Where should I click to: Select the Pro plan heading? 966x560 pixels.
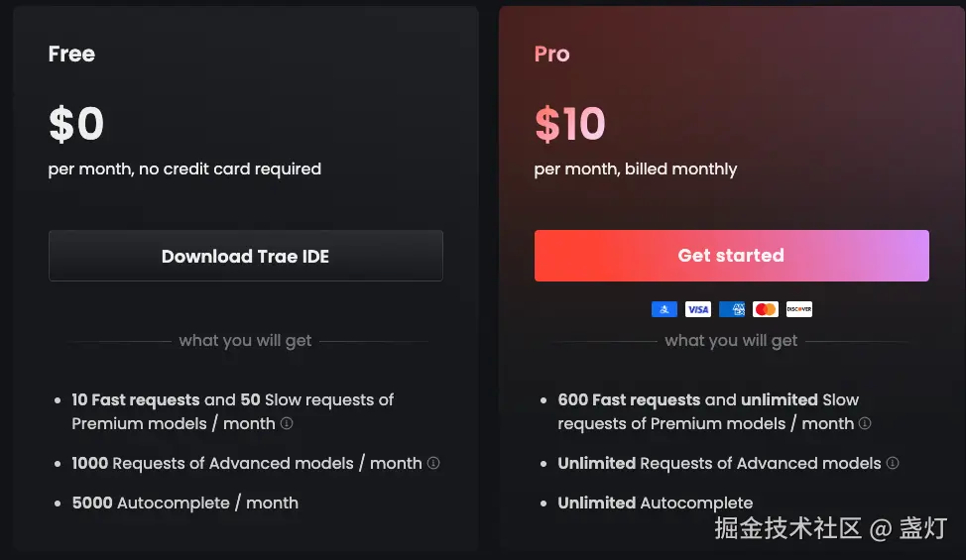pyautogui.click(x=551, y=54)
